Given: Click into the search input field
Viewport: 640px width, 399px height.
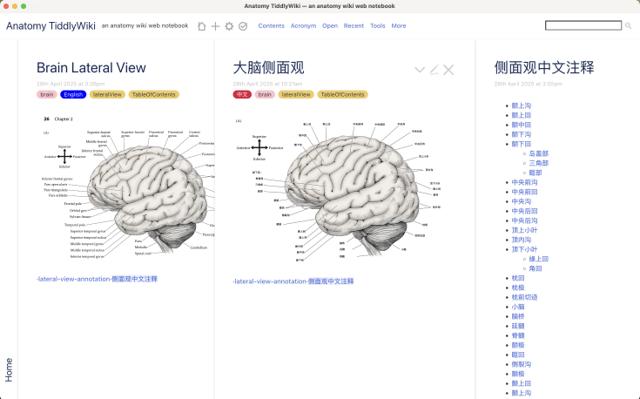Looking at the screenshot, I should coord(583,26).
